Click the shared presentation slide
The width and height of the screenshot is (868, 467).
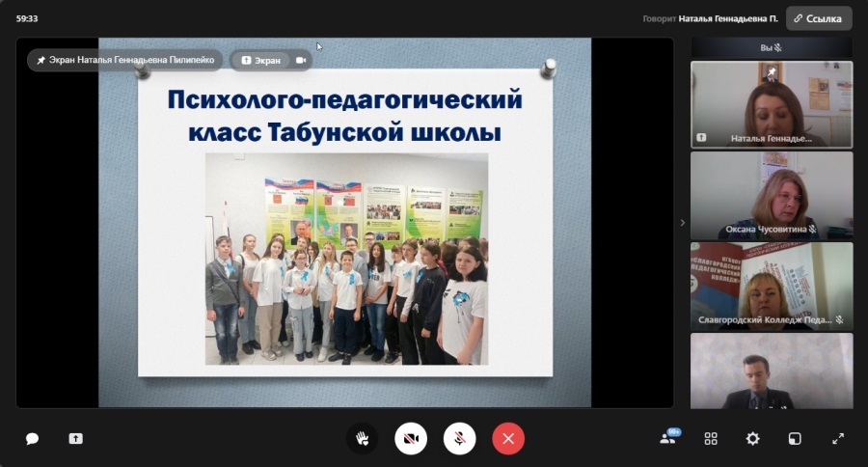[345, 222]
